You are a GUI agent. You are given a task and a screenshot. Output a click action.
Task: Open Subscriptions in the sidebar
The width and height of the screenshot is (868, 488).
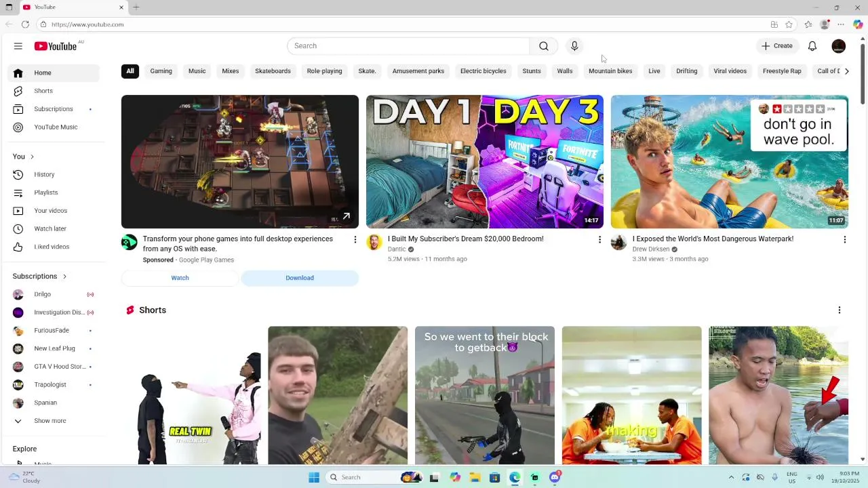click(55, 109)
